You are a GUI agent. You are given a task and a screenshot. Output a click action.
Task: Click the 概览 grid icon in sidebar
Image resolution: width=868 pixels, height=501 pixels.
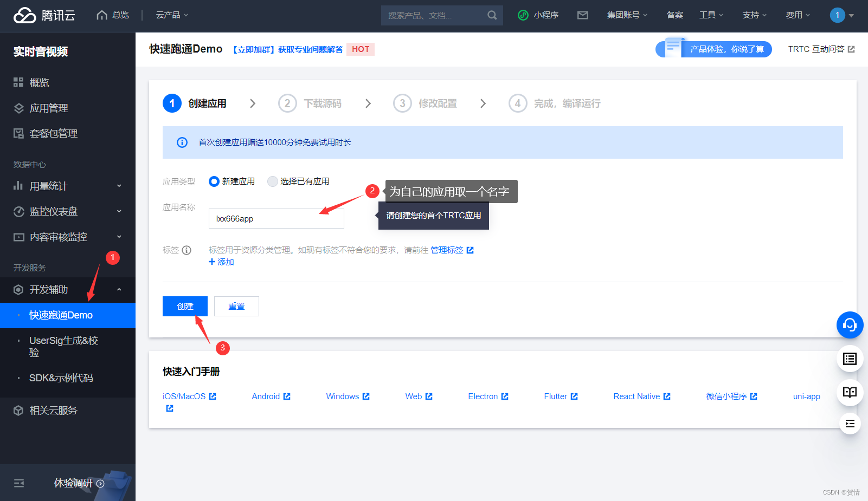click(18, 82)
